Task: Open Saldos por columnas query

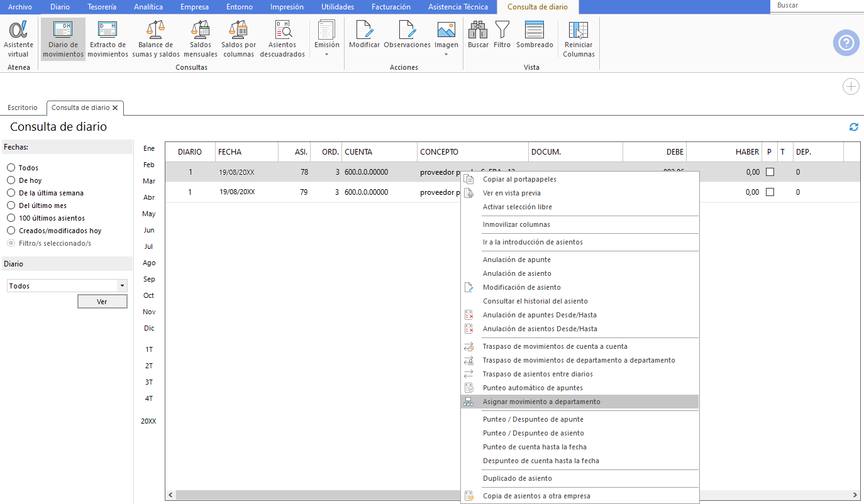Action: 239,39
